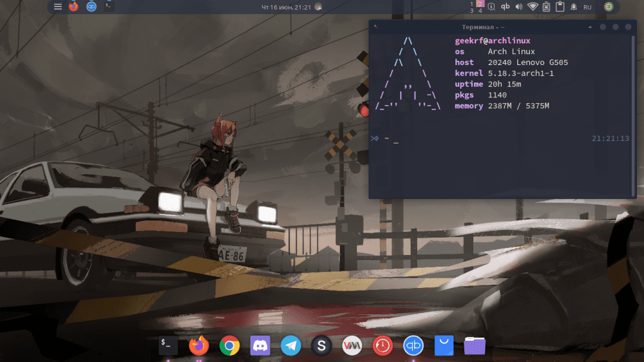Open the applications menu hamburger icon
This screenshot has width=644, height=362.
[58, 6]
